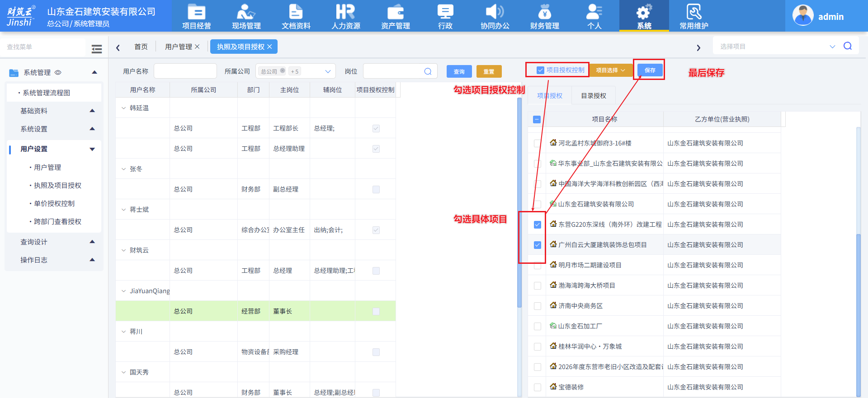This screenshot has height=398, width=868.
Task: Check the 山东金石加工厂 checkbox
Action: 538,326
